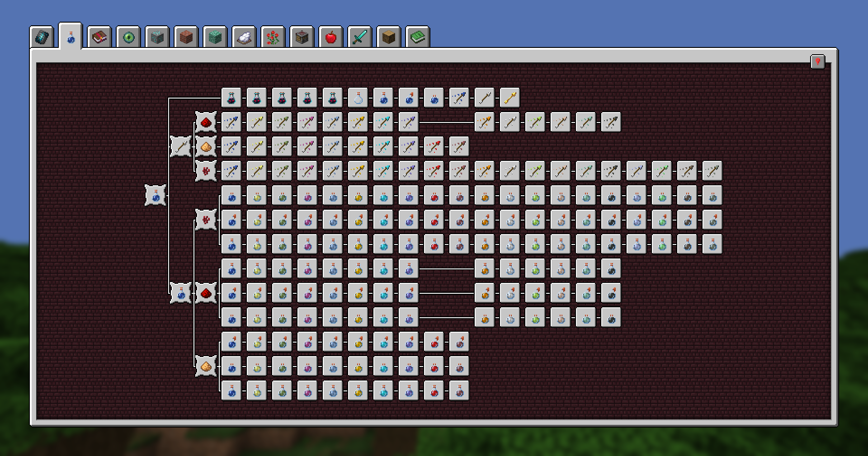Select the water bottle node beside the lower redstone
Screen dimensions: 868x456
(x=181, y=293)
